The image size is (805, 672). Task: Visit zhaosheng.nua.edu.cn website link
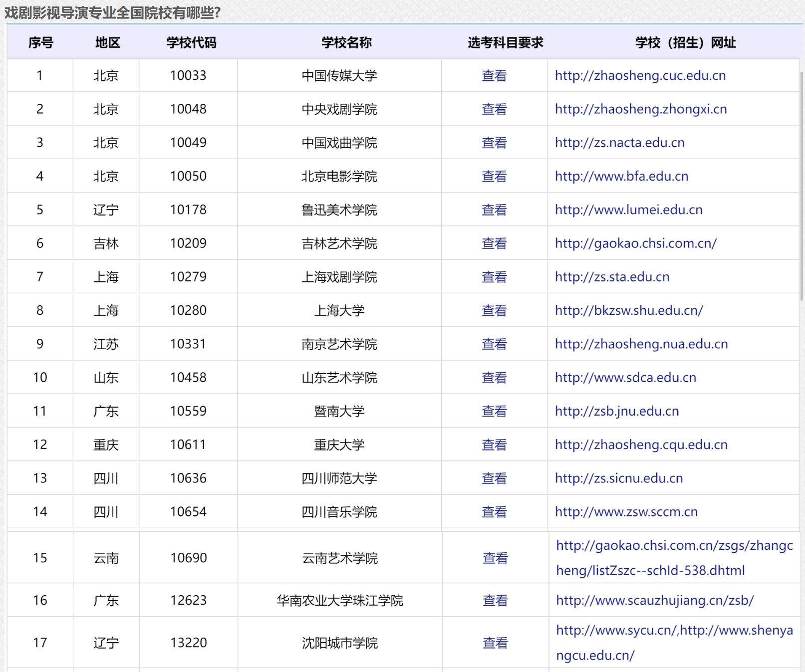point(641,344)
